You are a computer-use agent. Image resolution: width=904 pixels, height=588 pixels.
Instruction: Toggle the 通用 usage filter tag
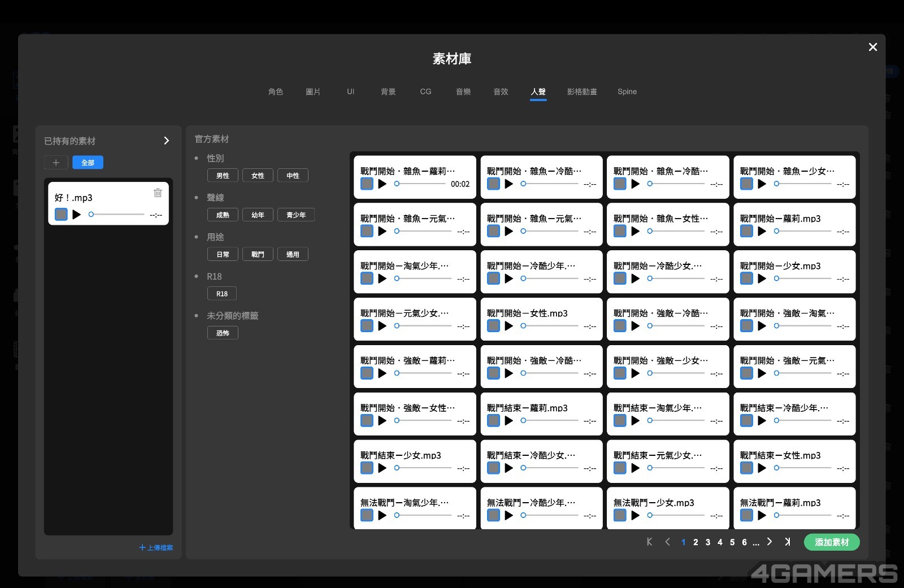pyautogui.click(x=293, y=254)
